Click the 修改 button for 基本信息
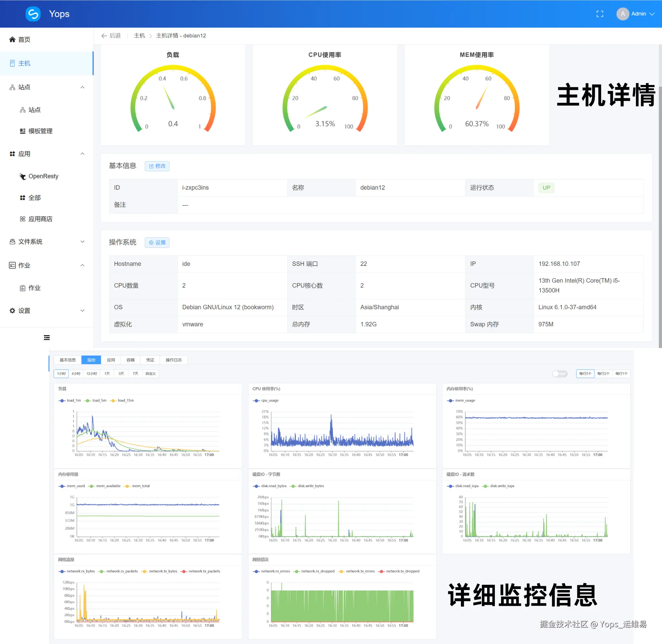This screenshot has width=662, height=644. [x=157, y=166]
